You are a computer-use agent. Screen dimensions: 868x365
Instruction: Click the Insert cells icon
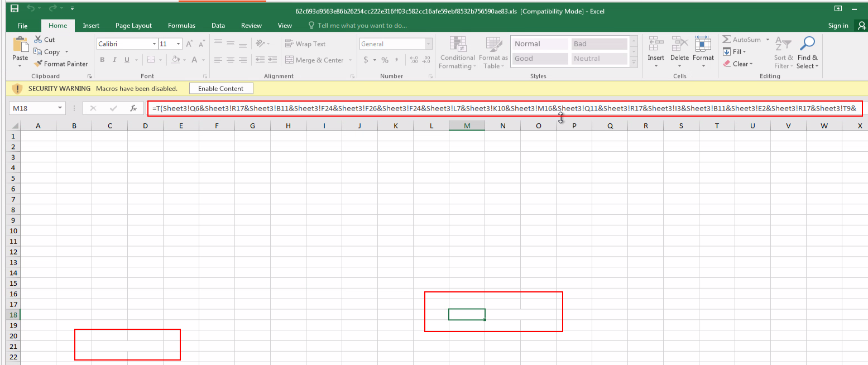click(x=655, y=45)
